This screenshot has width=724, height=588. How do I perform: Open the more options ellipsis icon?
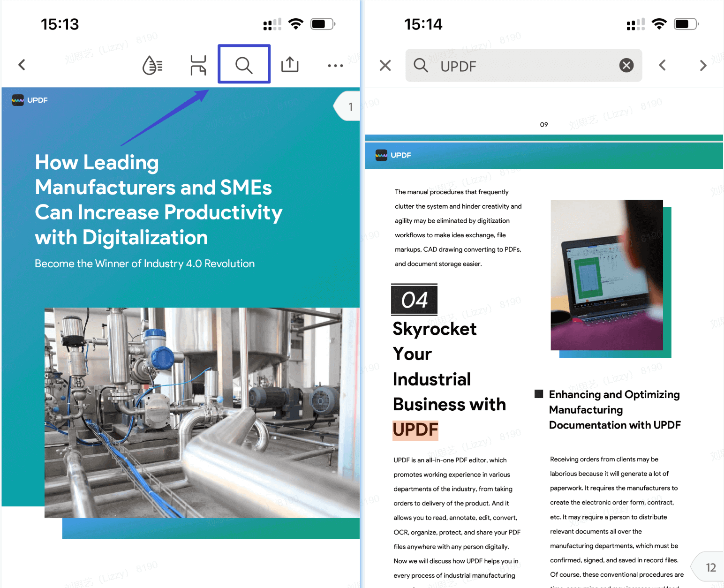[335, 65]
